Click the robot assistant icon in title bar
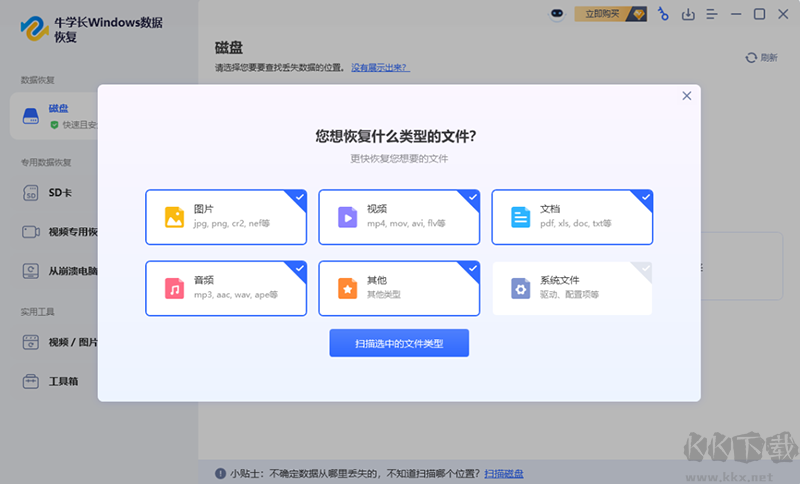The image size is (800, 484). (x=557, y=14)
